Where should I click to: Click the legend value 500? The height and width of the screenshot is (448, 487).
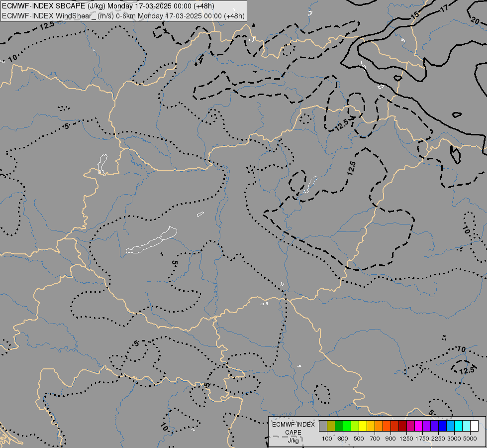click(359, 439)
